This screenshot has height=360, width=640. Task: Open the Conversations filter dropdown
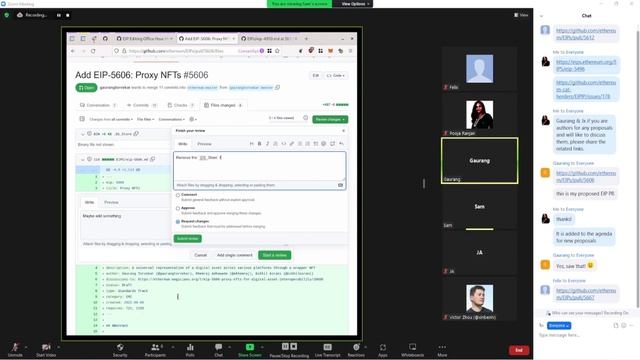point(172,119)
